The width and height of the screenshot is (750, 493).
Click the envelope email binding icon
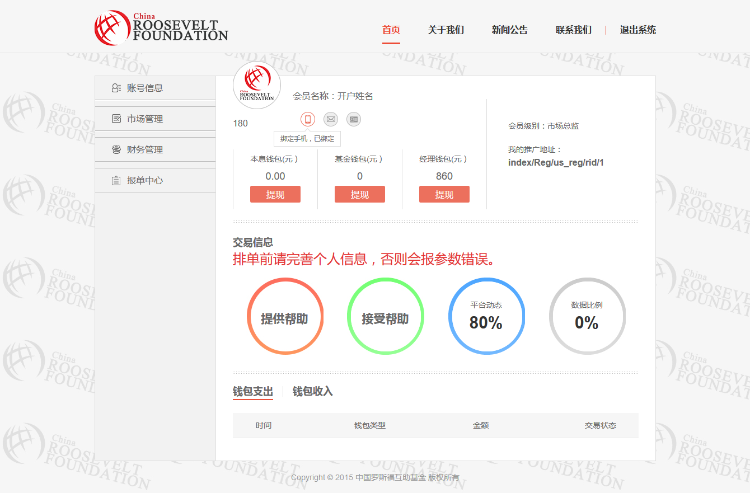[x=331, y=119]
